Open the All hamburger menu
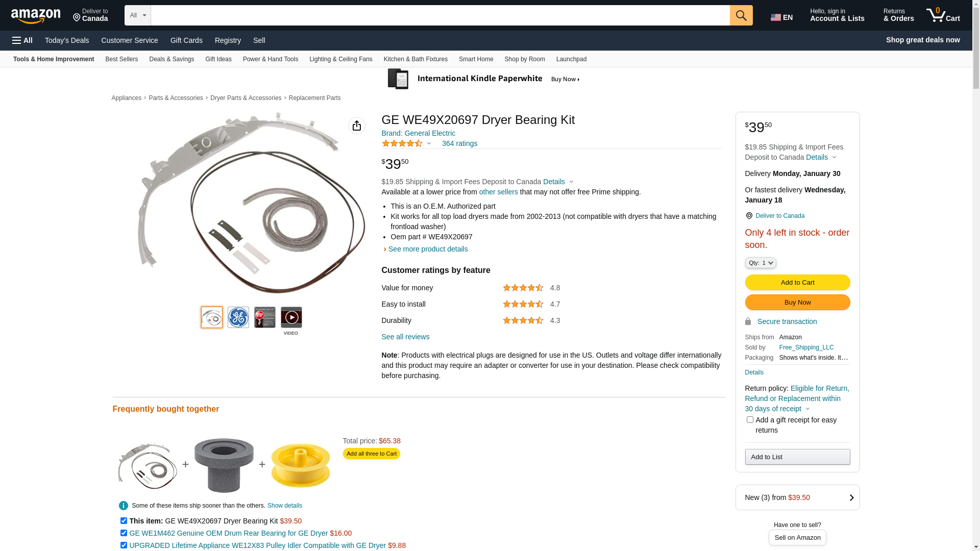The height and width of the screenshot is (551, 980). (x=22, y=40)
